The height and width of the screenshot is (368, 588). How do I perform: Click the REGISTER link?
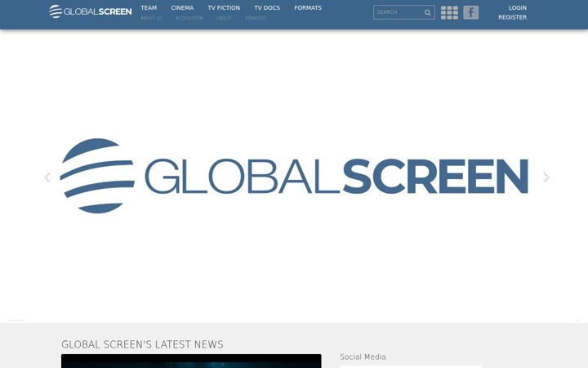coord(512,17)
